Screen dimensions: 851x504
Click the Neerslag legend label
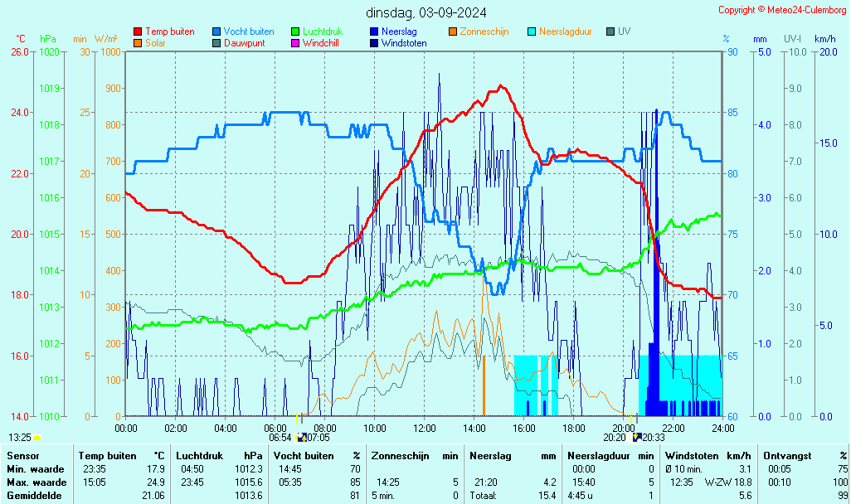tap(399, 31)
